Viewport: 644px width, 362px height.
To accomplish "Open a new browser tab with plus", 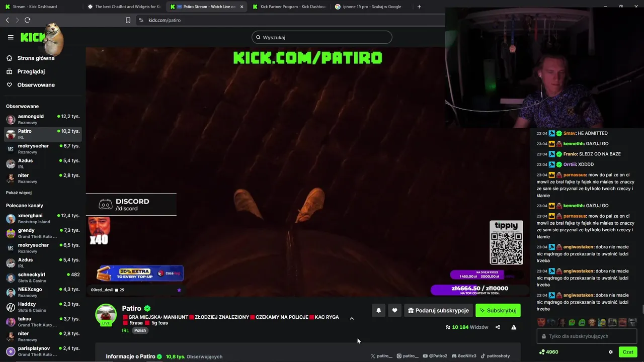I will coord(419,7).
